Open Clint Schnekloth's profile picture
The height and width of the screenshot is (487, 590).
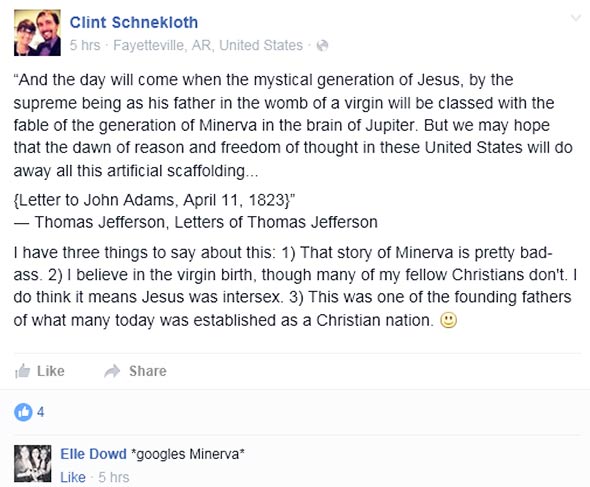tap(37, 33)
